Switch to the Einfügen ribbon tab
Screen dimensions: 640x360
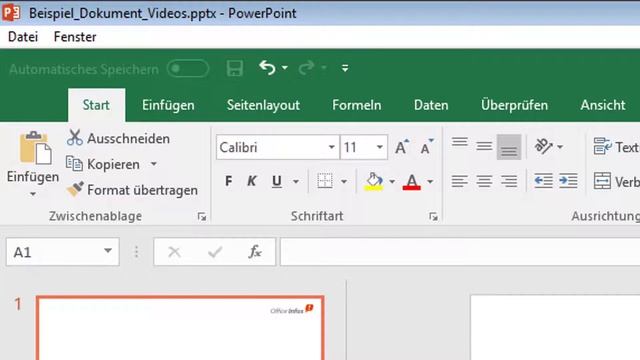click(x=168, y=105)
